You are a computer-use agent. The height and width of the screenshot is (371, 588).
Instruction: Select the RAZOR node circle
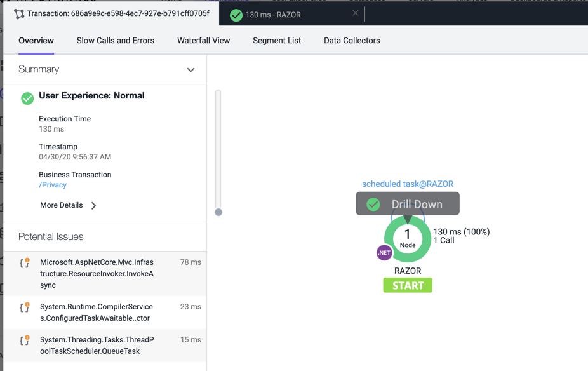[x=408, y=239]
